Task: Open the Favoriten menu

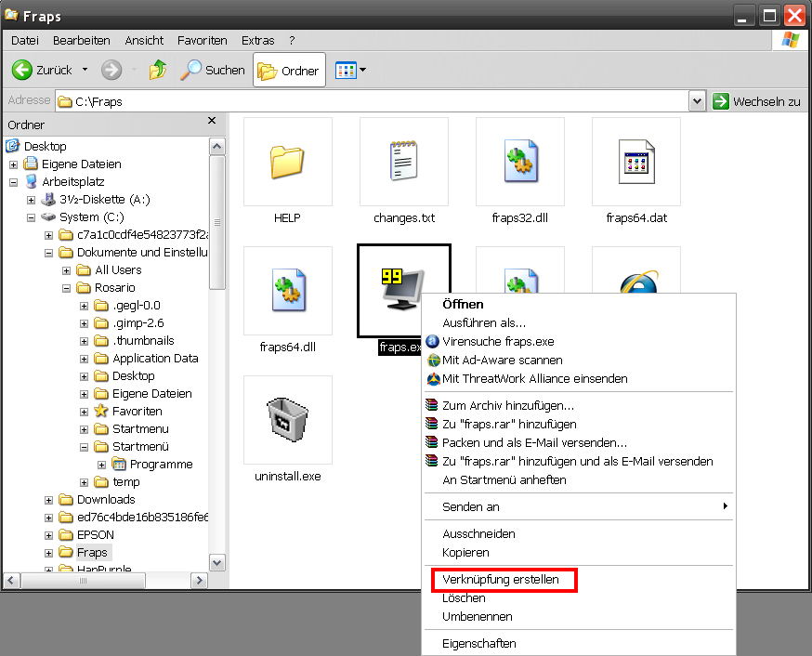Action: [202, 40]
